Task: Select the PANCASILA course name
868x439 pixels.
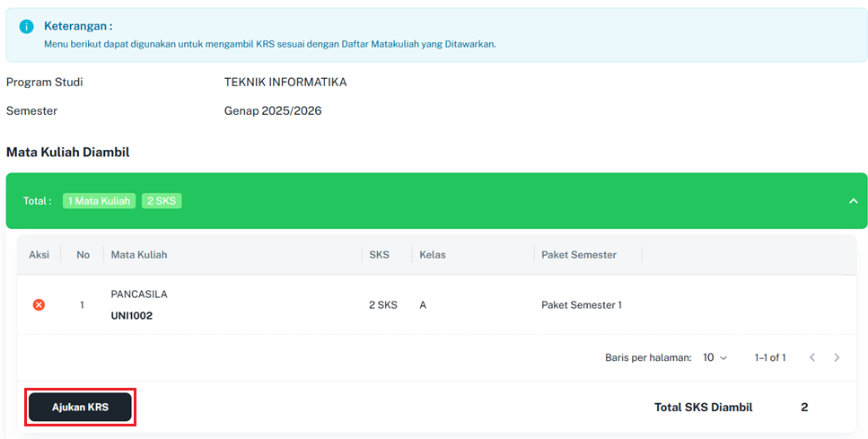Action: pos(139,294)
